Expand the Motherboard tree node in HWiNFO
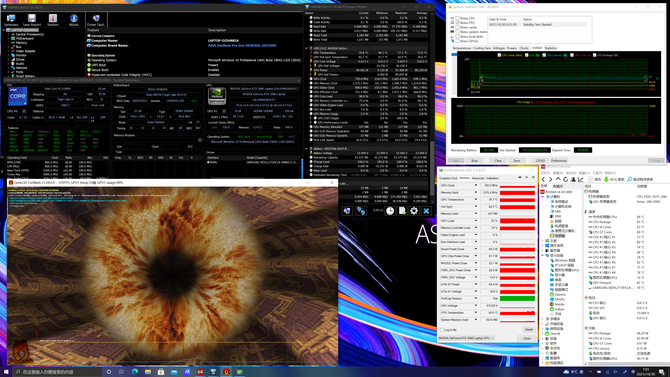 [8, 38]
